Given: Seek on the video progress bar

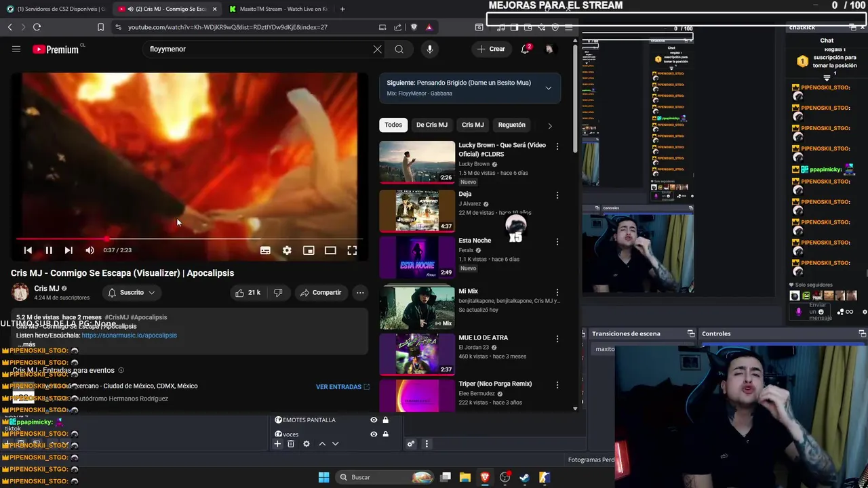Looking at the screenshot, I should coord(189,239).
